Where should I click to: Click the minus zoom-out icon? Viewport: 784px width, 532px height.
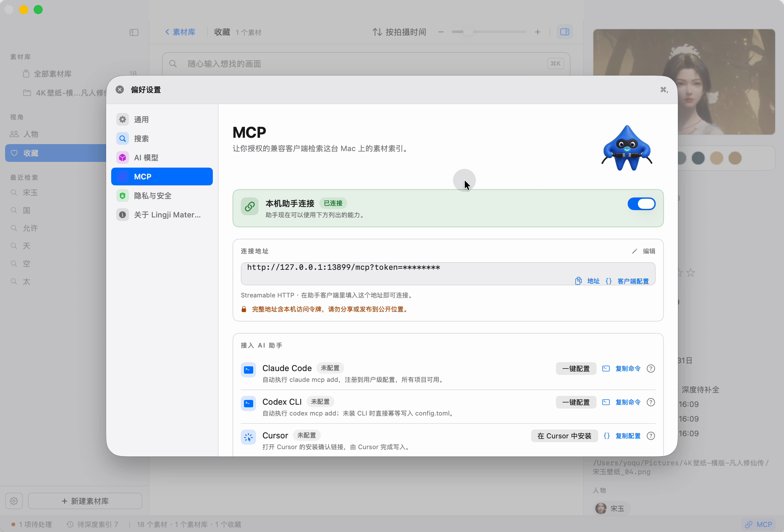click(441, 32)
